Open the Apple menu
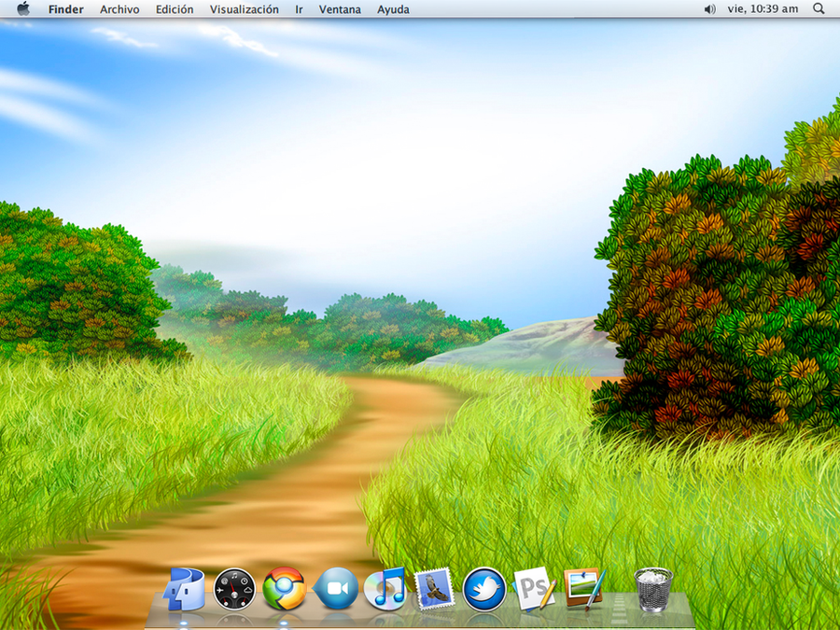 [x=23, y=8]
